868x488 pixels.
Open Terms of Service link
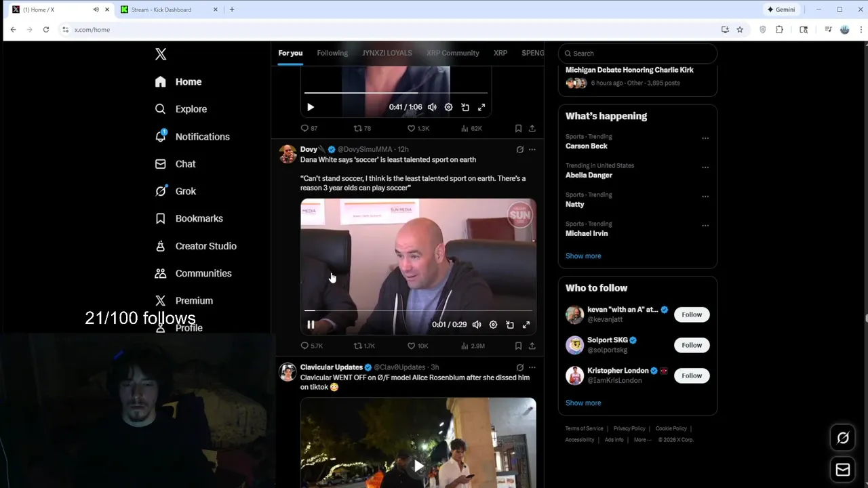584,428
